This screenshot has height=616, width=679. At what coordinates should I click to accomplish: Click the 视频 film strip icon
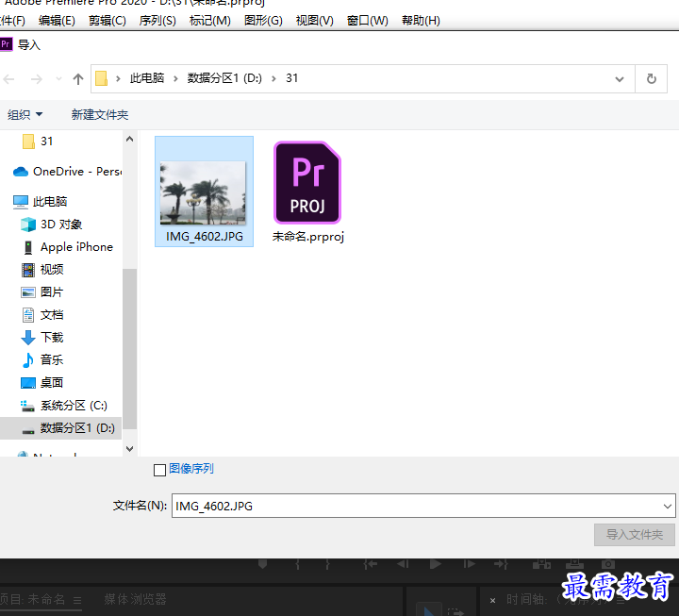(x=28, y=270)
